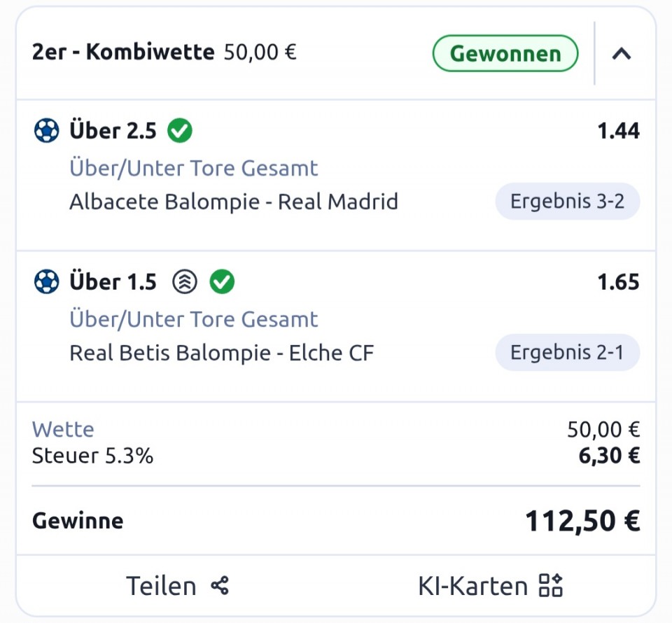Click Über/Unter Tore Gesamt under Über 2.5
This screenshot has width=672, height=623.
click(x=194, y=169)
